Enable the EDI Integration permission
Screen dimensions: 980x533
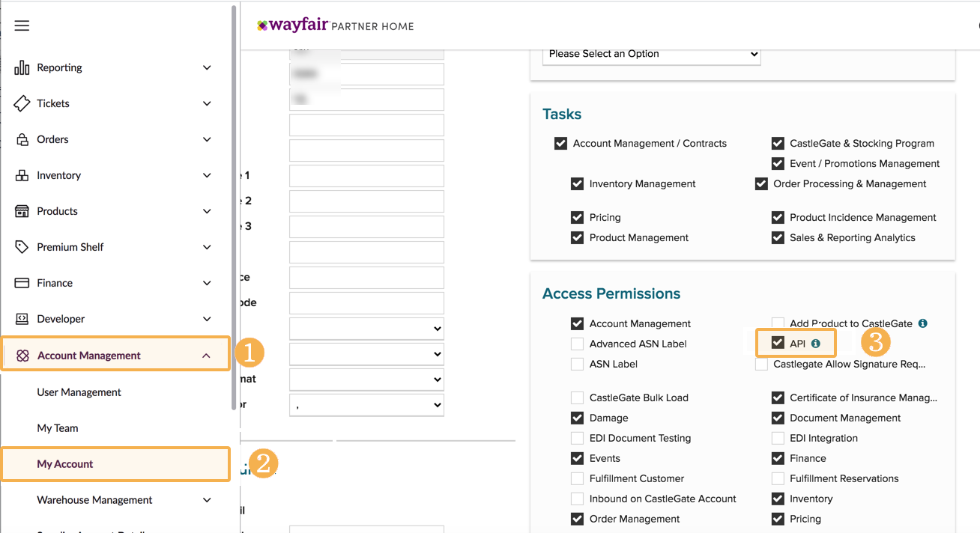[x=778, y=438]
